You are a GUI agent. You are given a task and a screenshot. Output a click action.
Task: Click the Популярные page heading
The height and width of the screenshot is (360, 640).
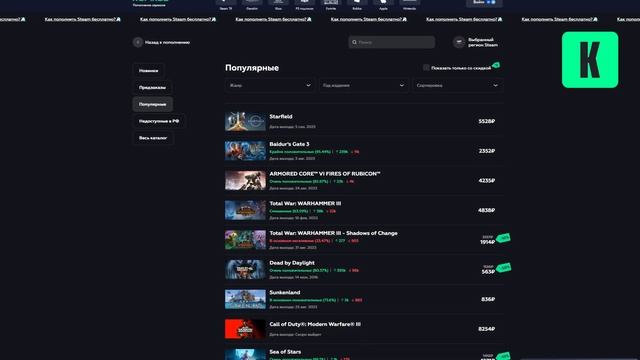(x=252, y=68)
